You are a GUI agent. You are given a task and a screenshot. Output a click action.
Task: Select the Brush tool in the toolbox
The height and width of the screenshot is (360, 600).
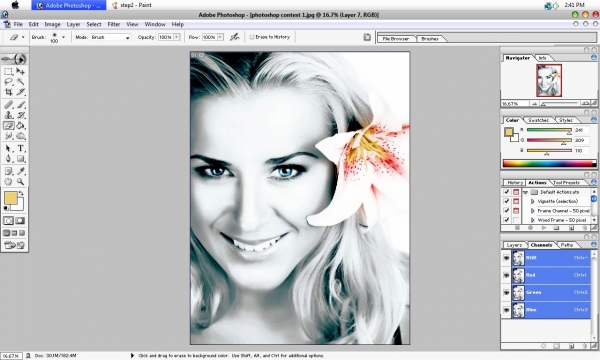pos(20,104)
